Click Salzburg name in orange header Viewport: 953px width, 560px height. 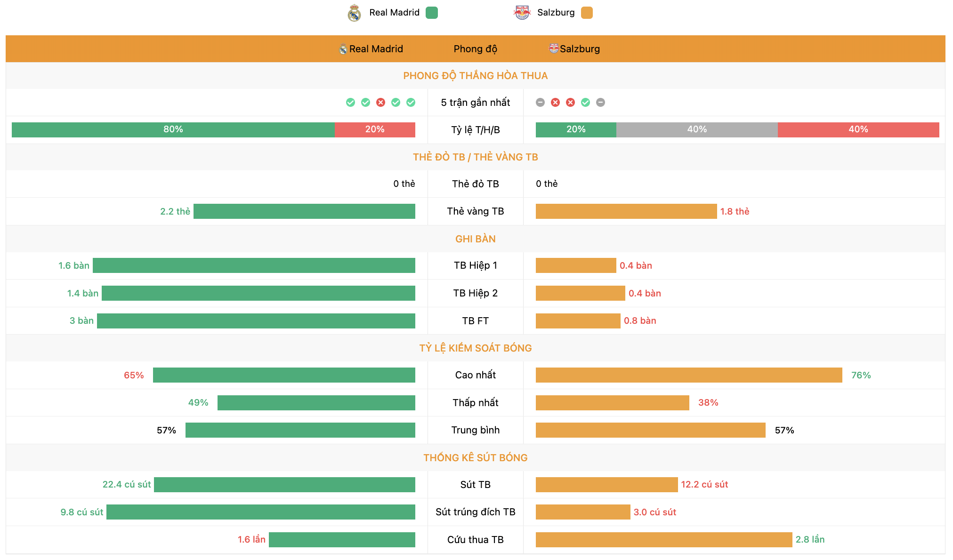tap(580, 49)
